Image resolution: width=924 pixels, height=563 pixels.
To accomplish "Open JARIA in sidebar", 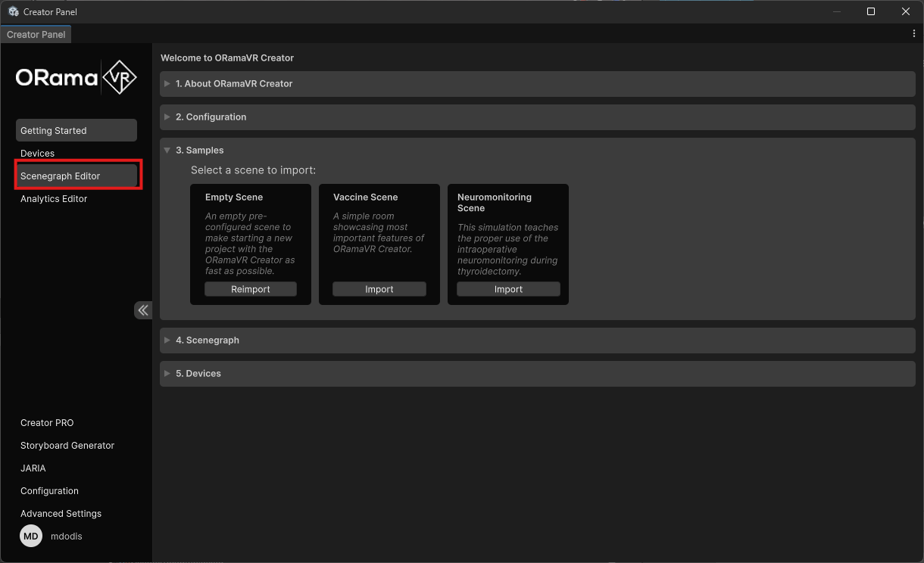I will [x=33, y=468].
